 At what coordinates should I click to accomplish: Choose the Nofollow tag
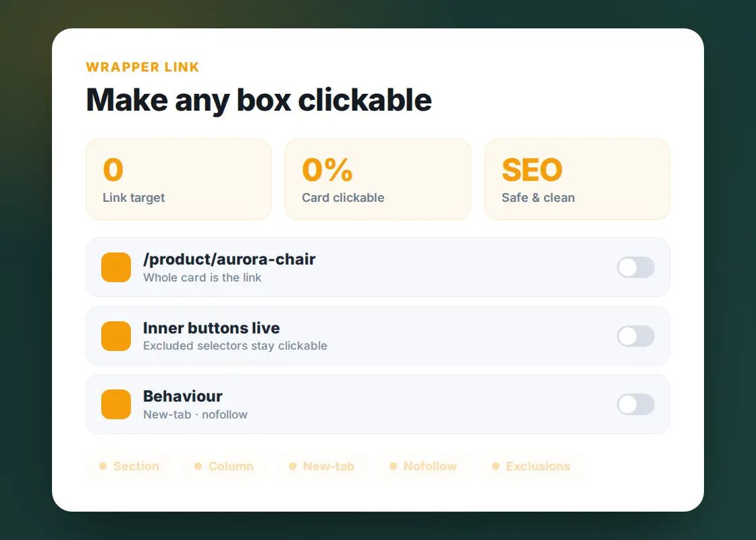click(x=423, y=466)
